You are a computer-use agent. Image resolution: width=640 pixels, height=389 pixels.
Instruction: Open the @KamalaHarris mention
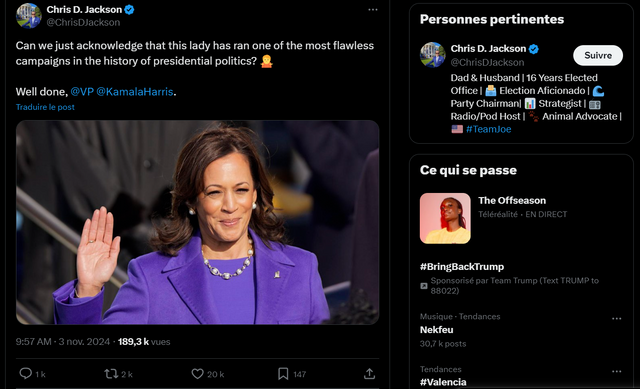click(135, 91)
